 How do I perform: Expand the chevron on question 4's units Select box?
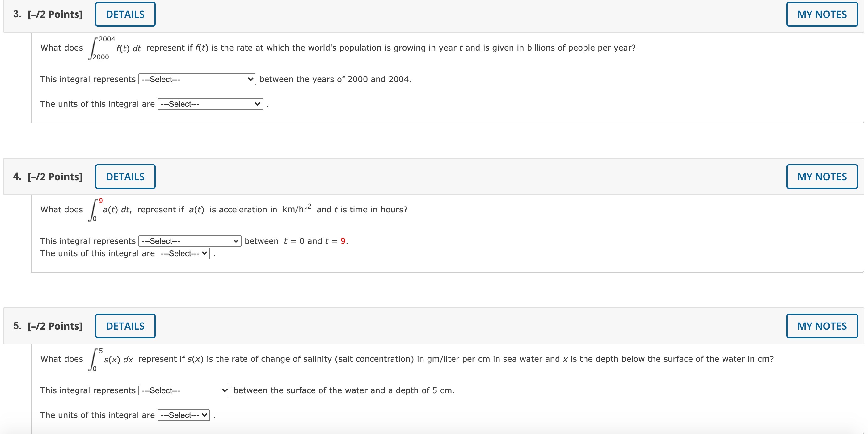pos(204,253)
